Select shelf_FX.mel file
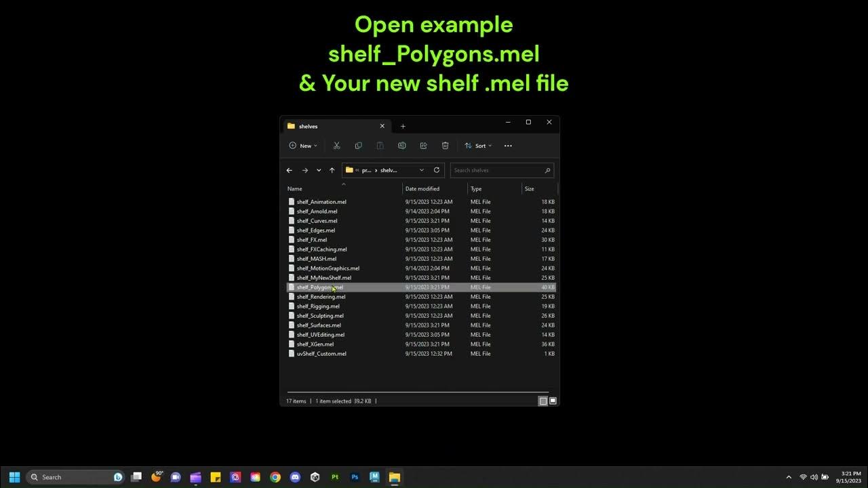This screenshot has height=488, width=868. tap(421, 239)
